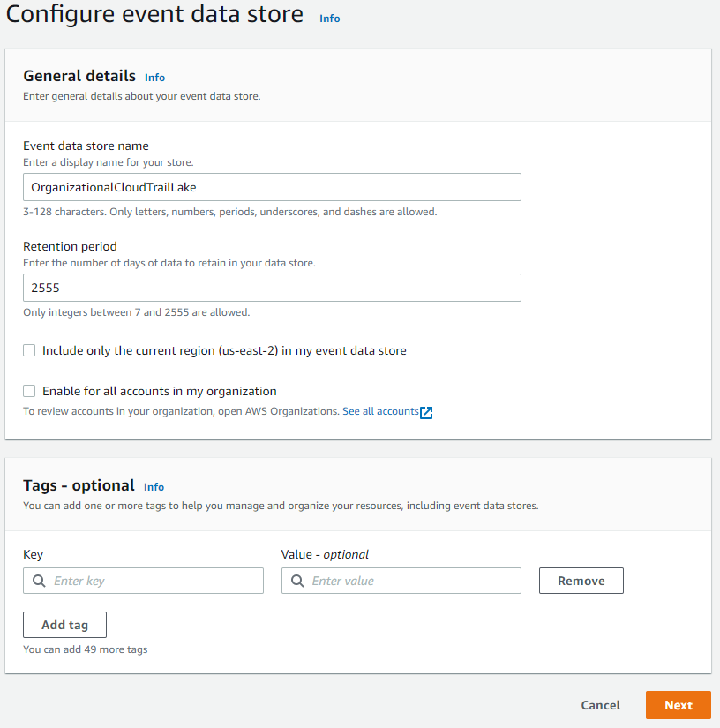The height and width of the screenshot is (728, 720).
Task: Click the Enter key tag field
Action: [x=144, y=581]
